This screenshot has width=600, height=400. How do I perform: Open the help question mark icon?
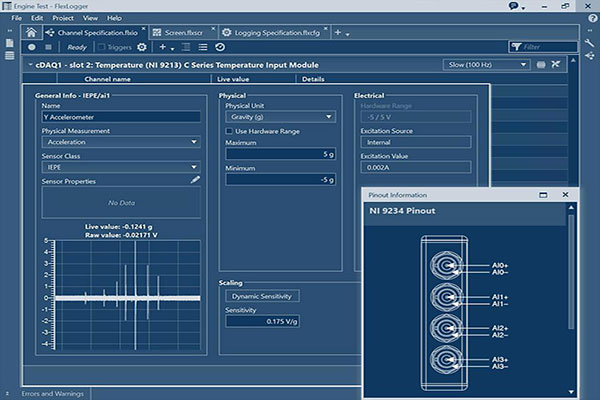(x=593, y=18)
